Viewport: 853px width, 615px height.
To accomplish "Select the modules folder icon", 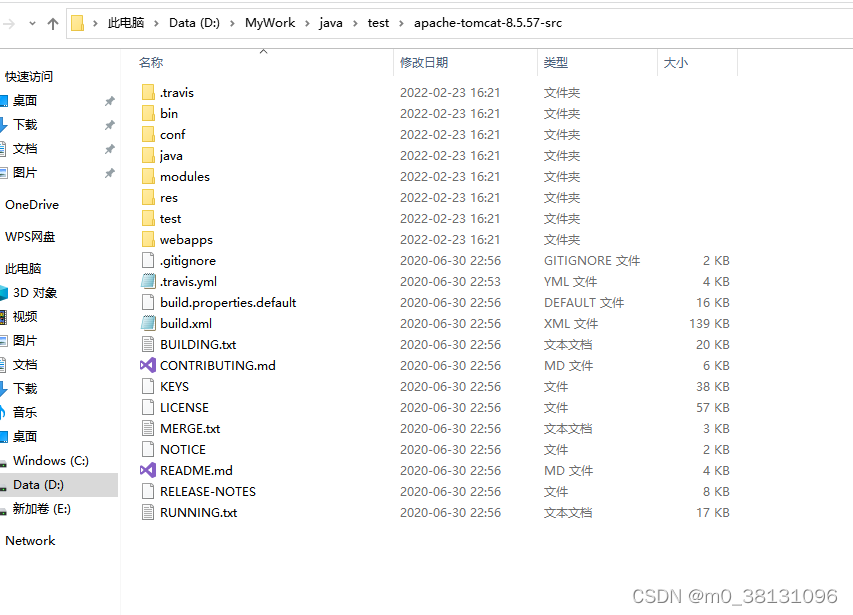I will pos(148,176).
